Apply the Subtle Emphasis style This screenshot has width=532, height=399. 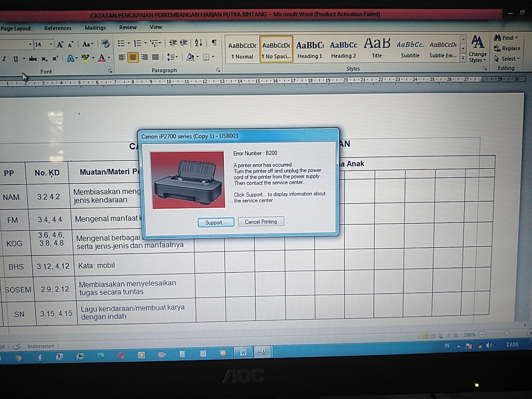coord(443,49)
